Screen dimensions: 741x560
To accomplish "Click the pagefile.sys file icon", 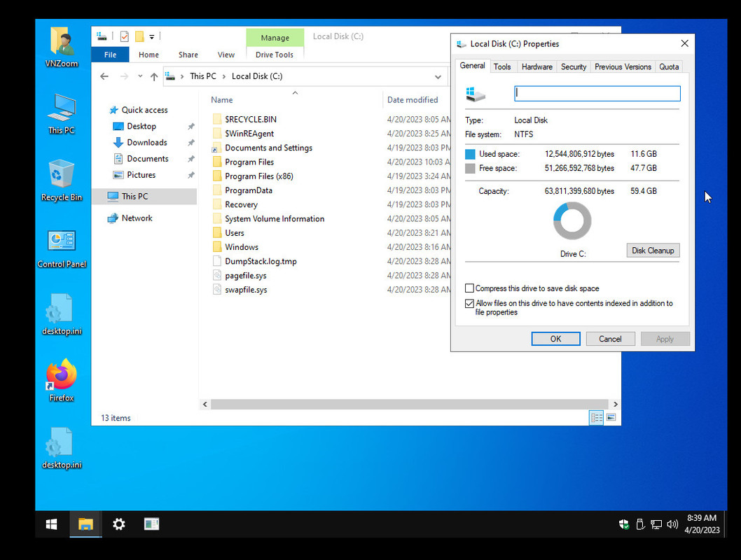I will 217,275.
